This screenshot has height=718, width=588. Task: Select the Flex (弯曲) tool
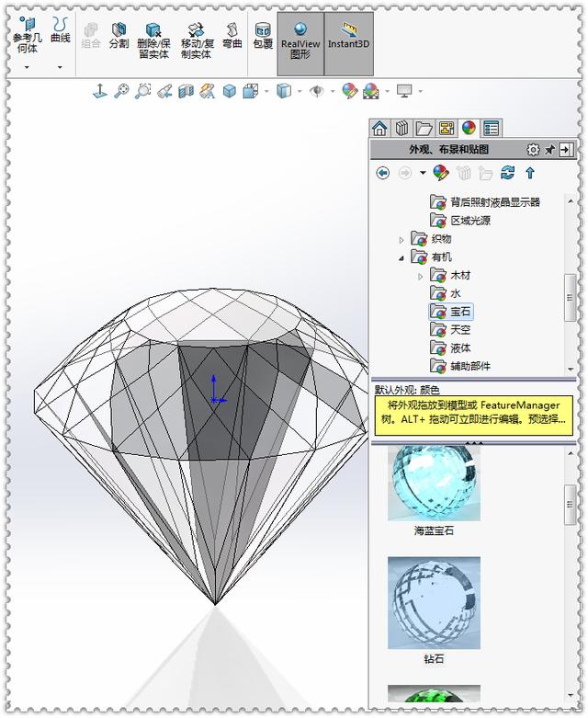click(232, 35)
